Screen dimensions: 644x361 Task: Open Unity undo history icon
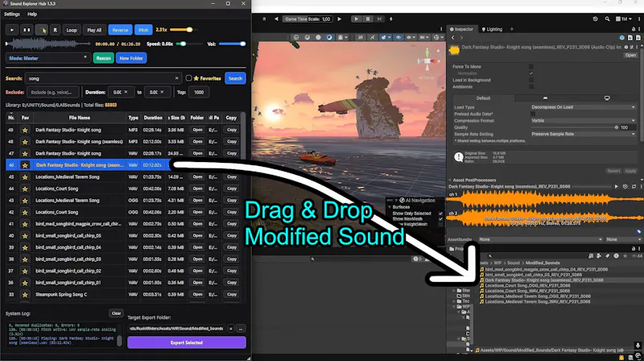point(595,19)
